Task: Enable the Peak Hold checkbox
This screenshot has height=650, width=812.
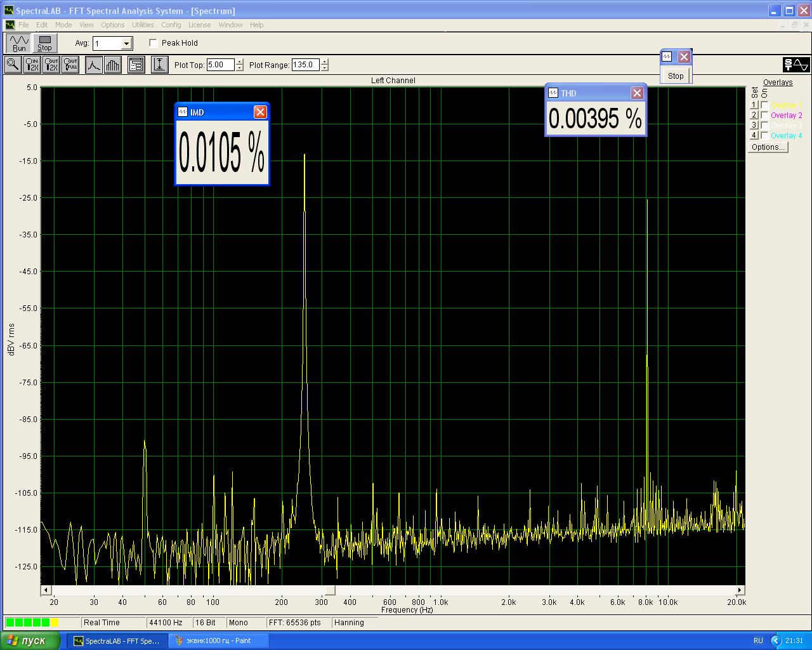Action: [x=154, y=43]
